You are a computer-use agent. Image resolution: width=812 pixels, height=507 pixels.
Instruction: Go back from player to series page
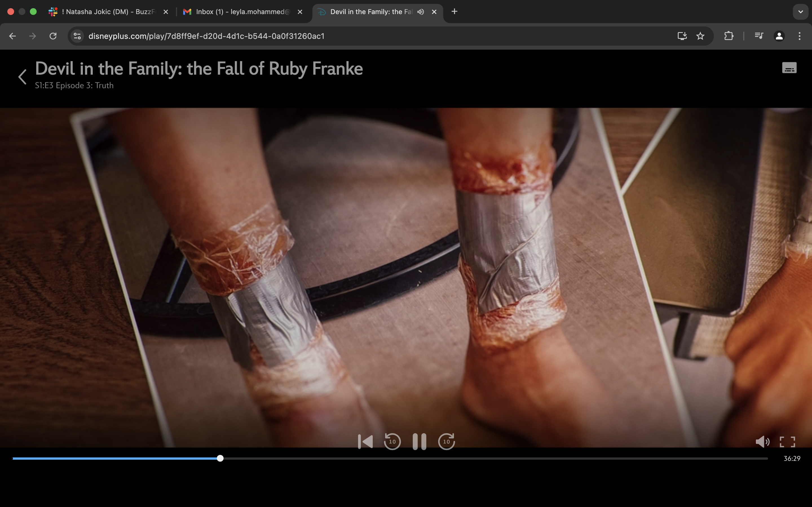23,76
